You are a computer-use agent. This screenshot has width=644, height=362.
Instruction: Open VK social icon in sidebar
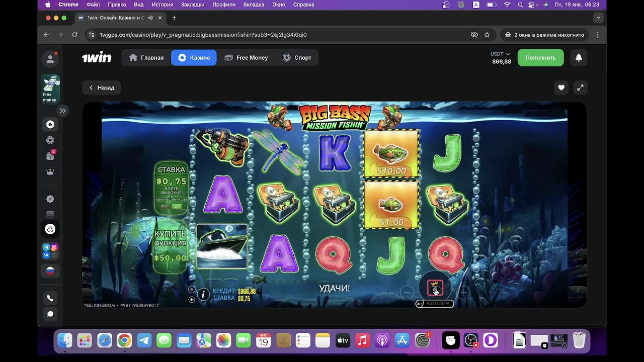click(x=46, y=255)
